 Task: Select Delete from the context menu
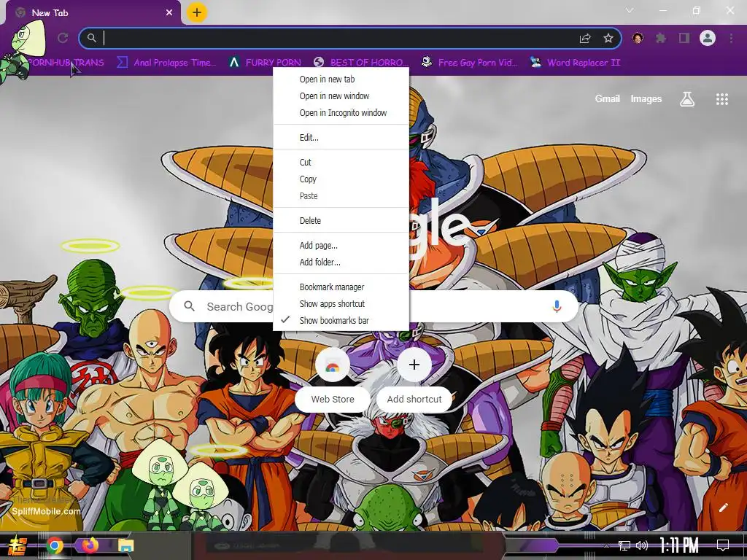(341, 220)
